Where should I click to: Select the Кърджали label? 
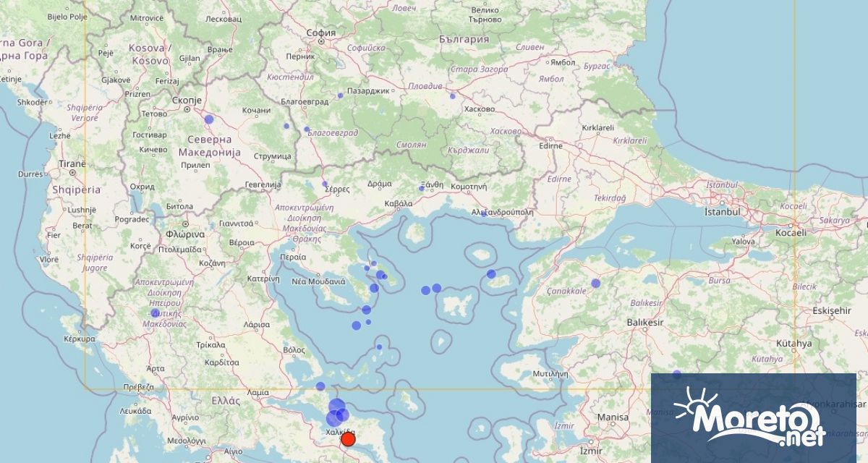point(469,149)
